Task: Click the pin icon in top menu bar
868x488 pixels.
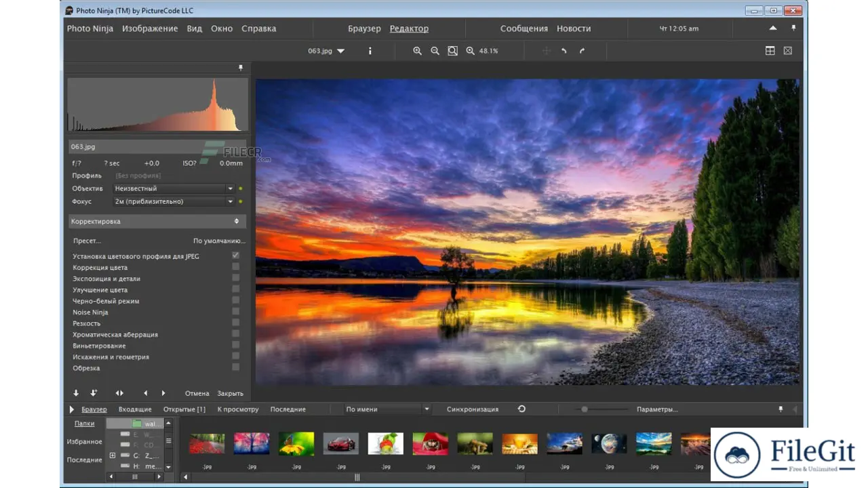Action: point(793,28)
